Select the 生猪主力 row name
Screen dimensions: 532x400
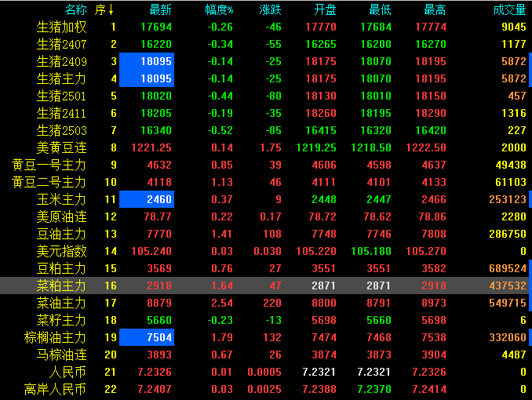coord(62,79)
